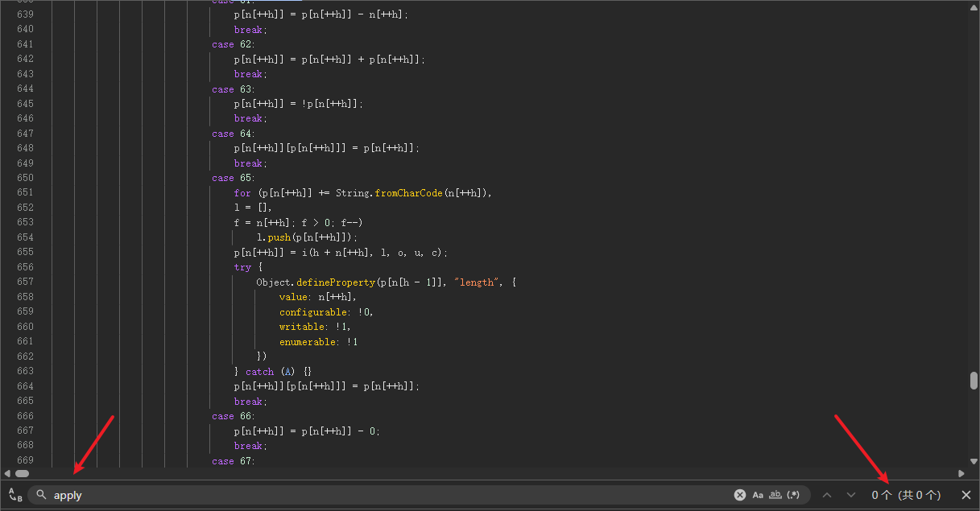The height and width of the screenshot is (511, 980).
Task: Click the magnifier icon in search box
Action: coord(41,495)
